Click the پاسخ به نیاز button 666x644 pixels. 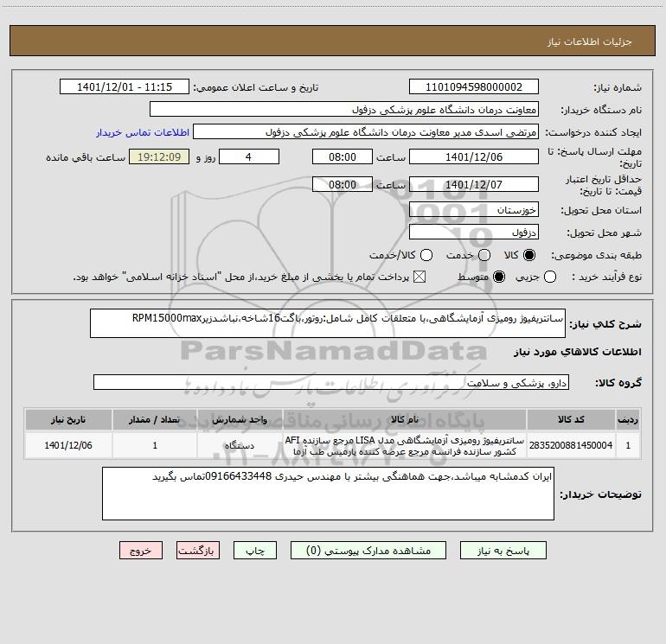coord(503,551)
